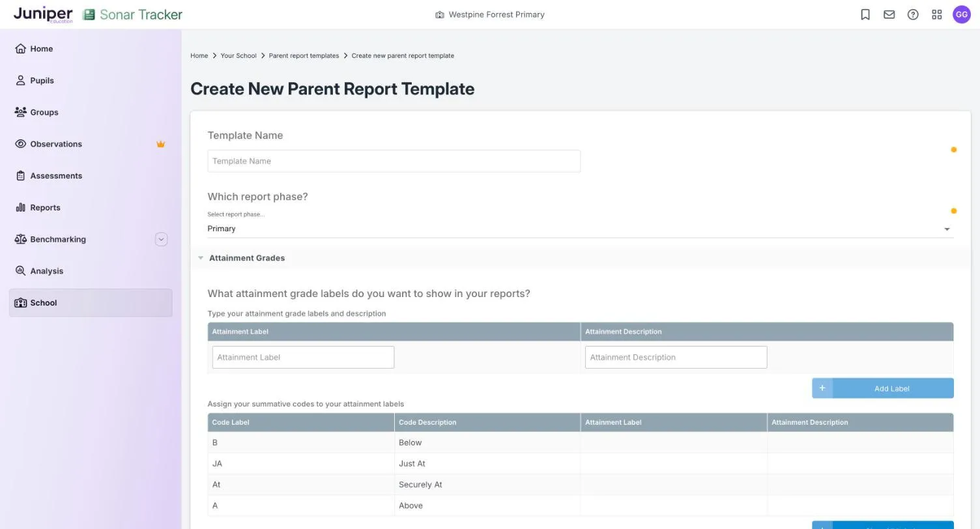980x529 pixels.
Task: Focus the Attainment Label input field
Action: point(303,357)
